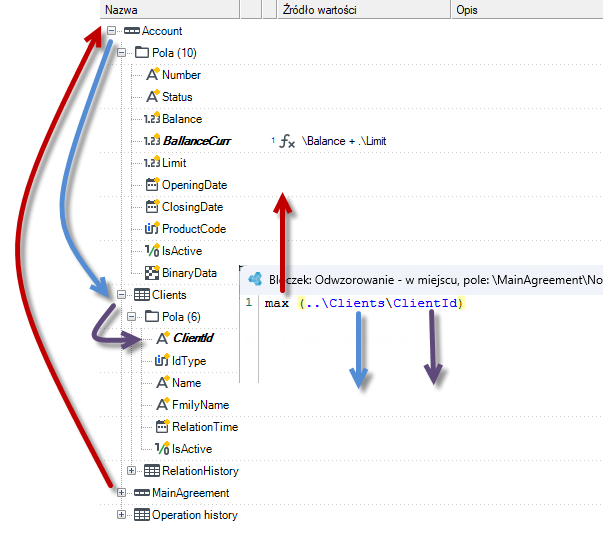Select the Clients node label
The height and width of the screenshot is (551, 603).
tap(169, 295)
